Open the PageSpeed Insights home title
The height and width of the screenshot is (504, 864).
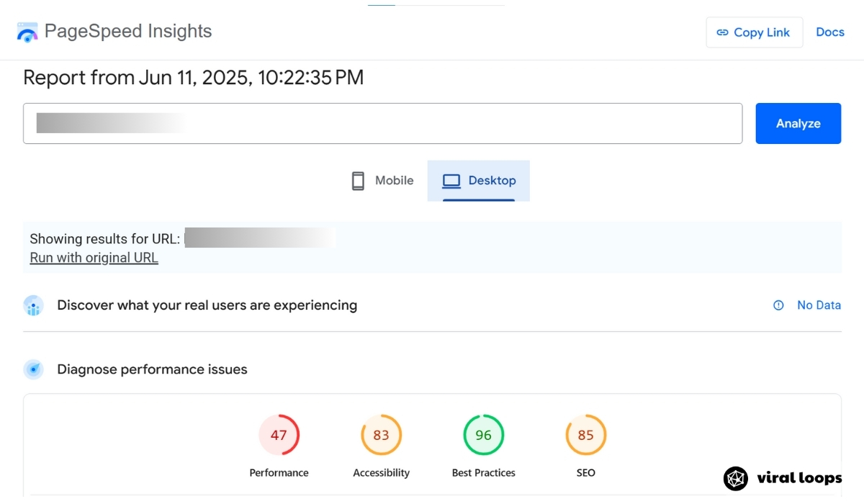pos(128,32)
